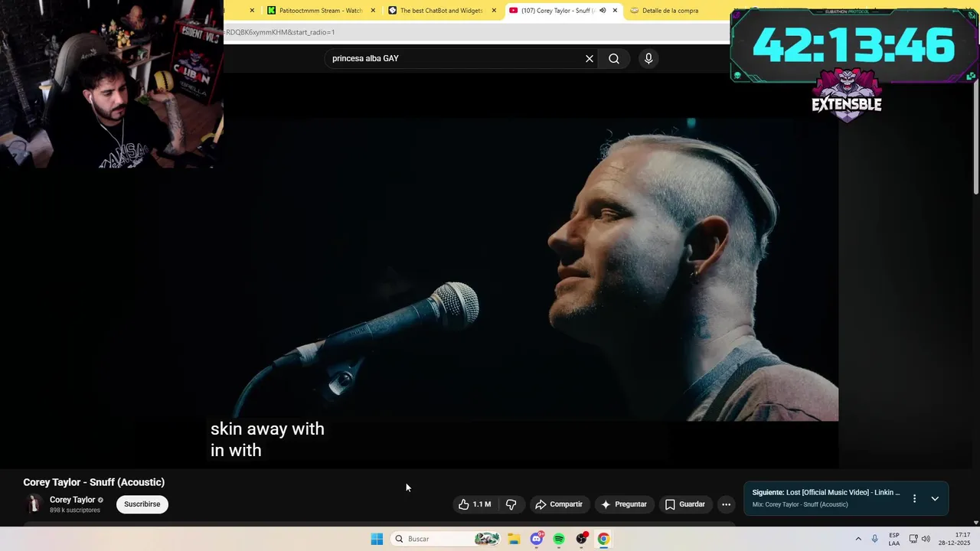
Task: Open the Compartir share dialog
Action: click(560, 504)
